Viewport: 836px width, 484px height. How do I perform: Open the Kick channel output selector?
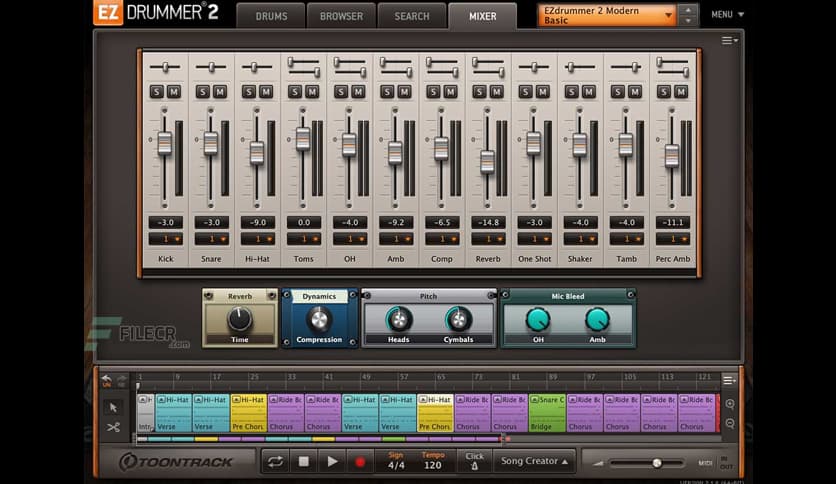(x=165, y=239)
